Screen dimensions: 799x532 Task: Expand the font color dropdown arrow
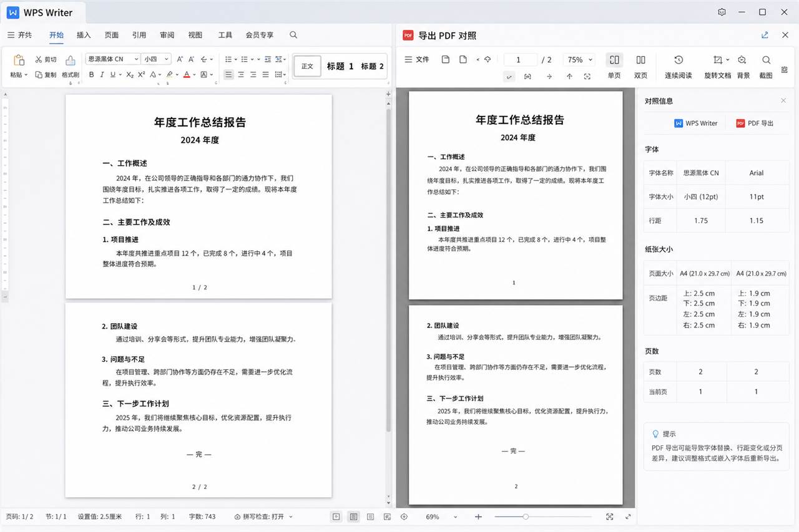point(194,75)
